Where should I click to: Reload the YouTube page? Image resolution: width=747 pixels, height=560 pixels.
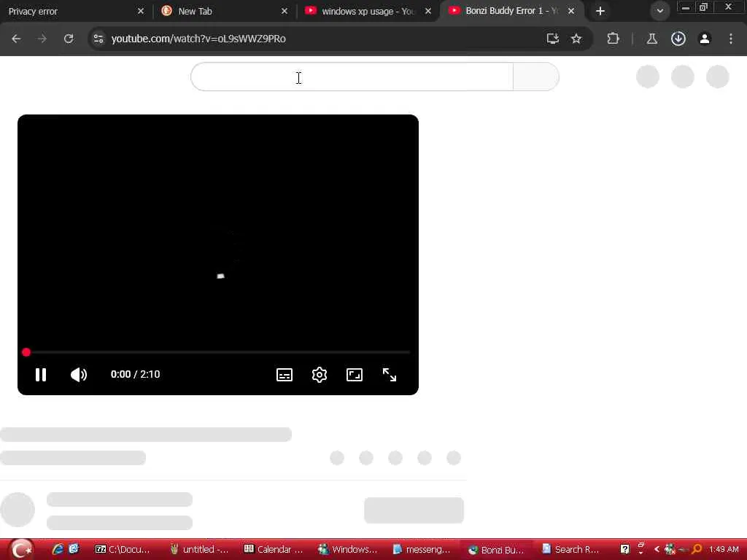coord(69,39)
